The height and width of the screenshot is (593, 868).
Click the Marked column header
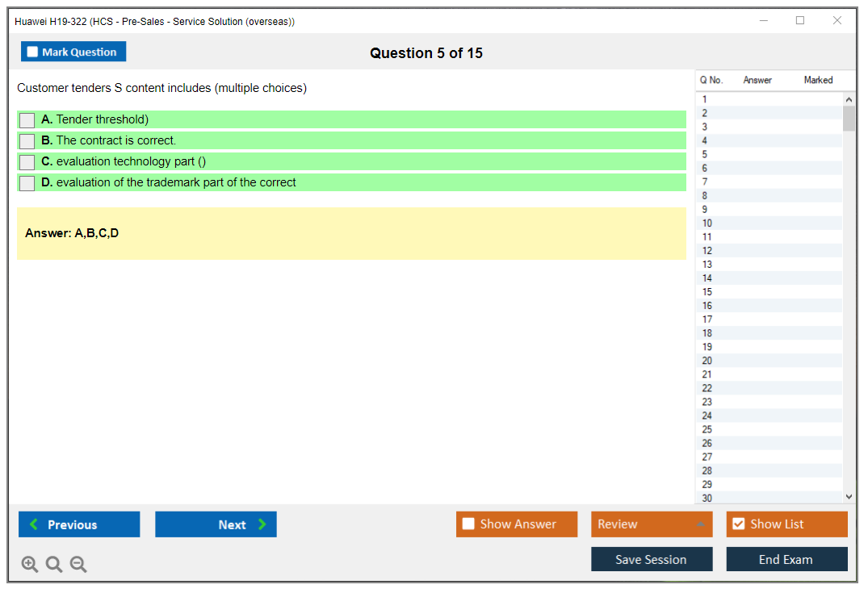817,80
